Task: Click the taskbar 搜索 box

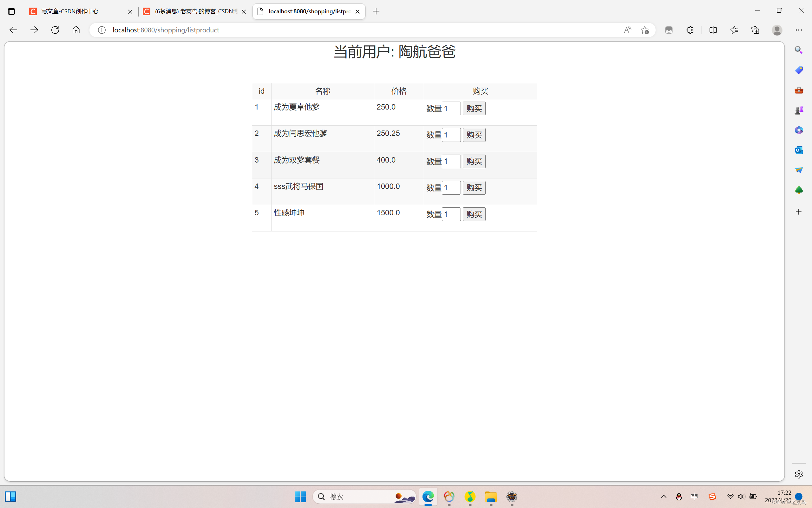Action: tap(364, 497)
